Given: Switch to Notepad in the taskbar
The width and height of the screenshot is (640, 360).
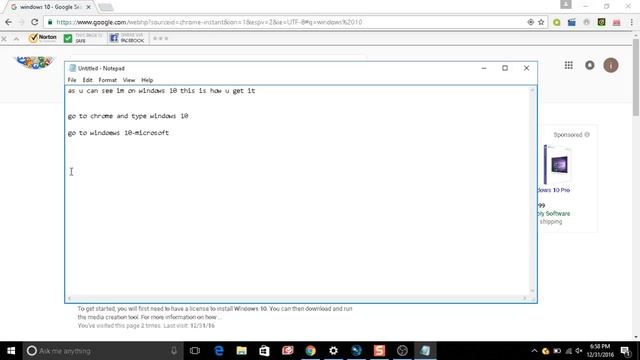Looking at the screenshot, I should point(425,351).
